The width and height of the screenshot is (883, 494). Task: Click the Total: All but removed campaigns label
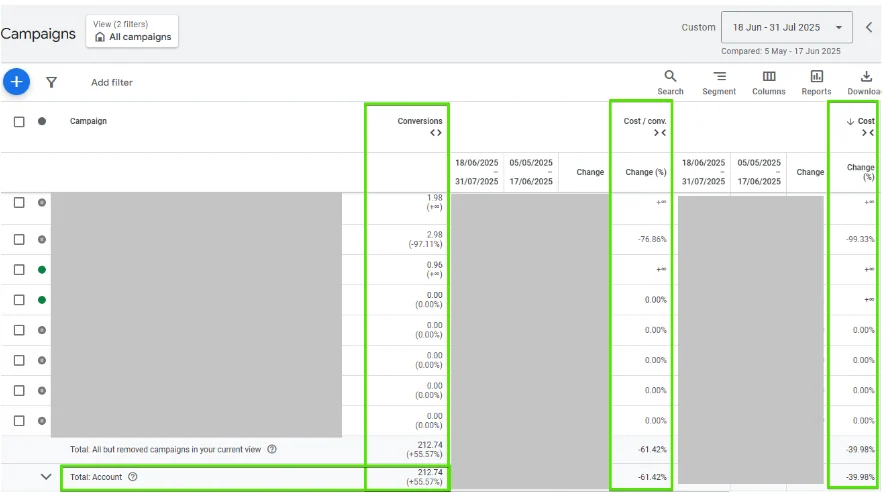166,449
